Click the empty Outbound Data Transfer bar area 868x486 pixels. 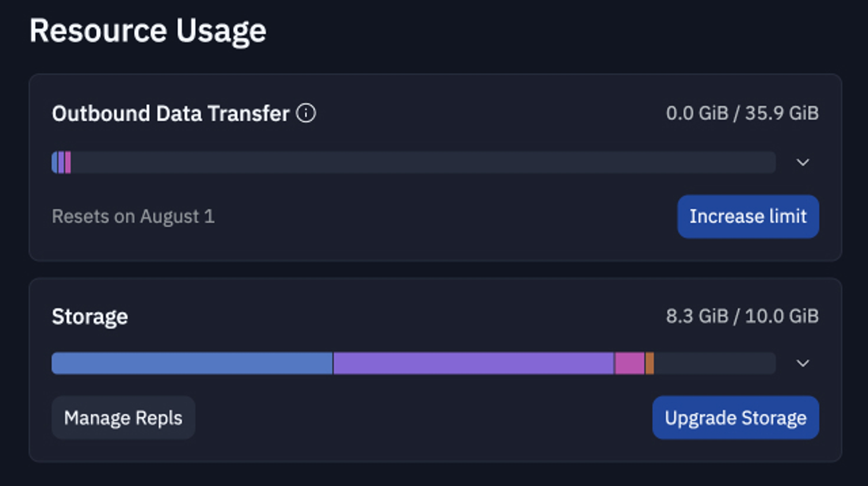pos(421,162)
